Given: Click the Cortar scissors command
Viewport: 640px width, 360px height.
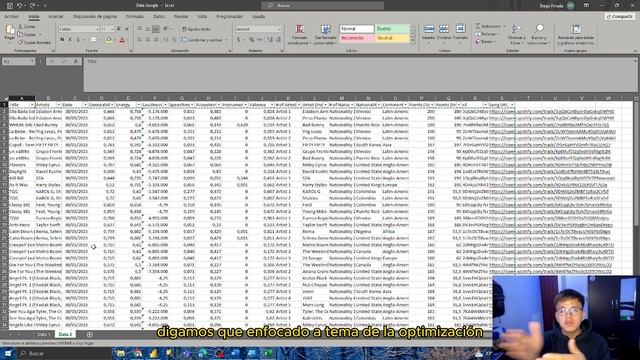Looking at the screenshot, I should (27, 27).
